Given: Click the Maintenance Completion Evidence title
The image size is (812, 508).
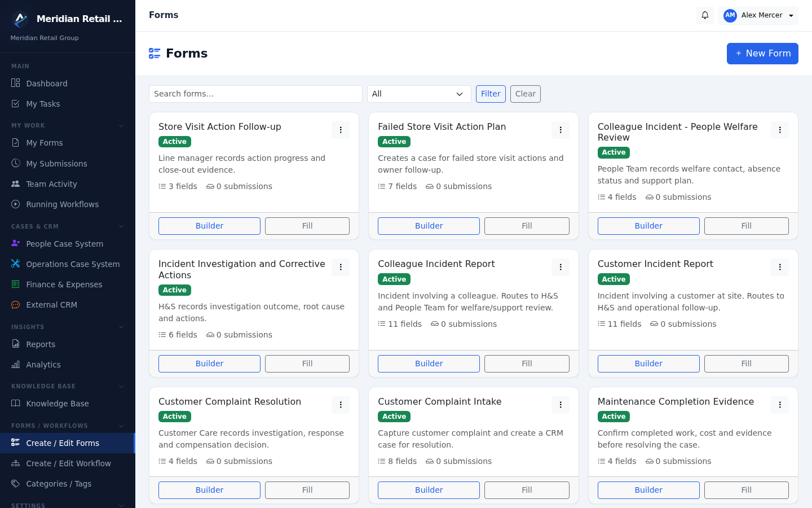Looking at the screenshot, I should pos(676,401).
